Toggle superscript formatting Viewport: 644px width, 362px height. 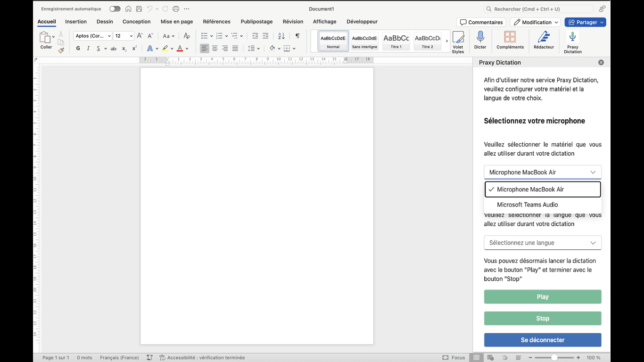click(x=134, y=49)
